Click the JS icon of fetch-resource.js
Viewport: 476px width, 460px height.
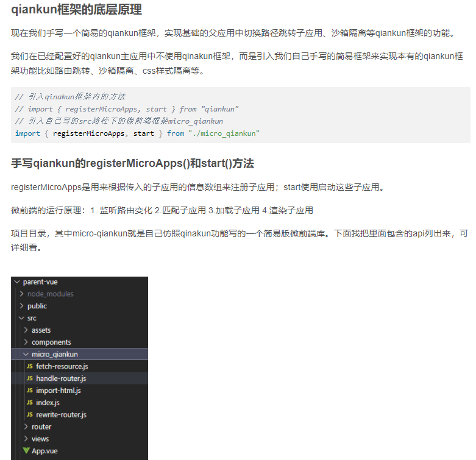point(30,366)
